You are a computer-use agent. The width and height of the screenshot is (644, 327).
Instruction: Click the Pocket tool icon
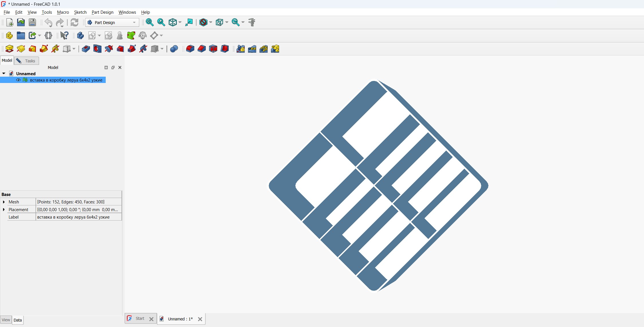tap(86, 49)
